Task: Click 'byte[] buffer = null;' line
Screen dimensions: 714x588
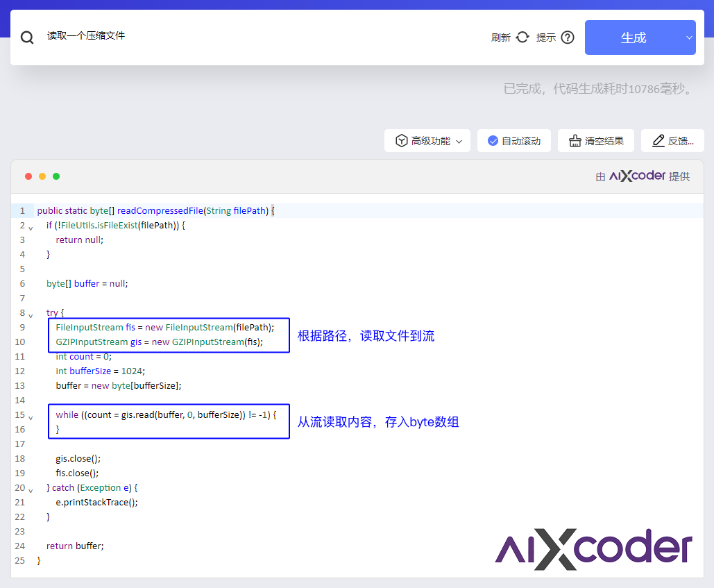Action: pos(87,283)
